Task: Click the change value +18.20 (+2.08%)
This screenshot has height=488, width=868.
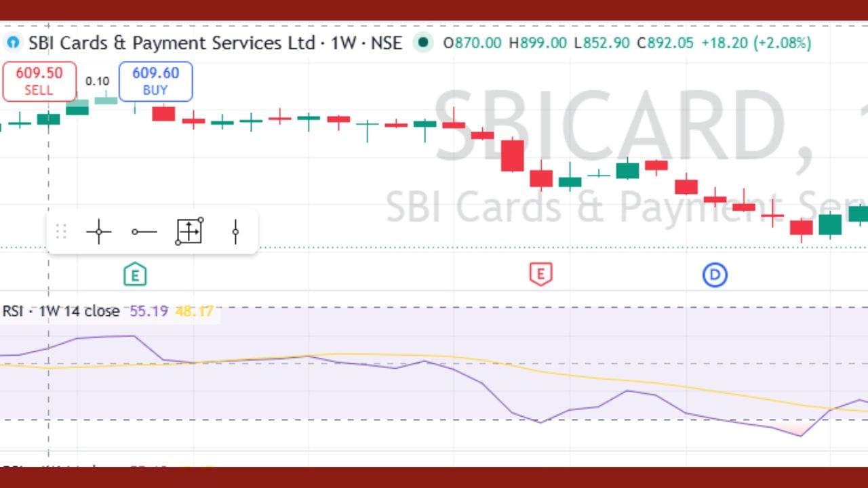Action: click(x=756, y=43)
